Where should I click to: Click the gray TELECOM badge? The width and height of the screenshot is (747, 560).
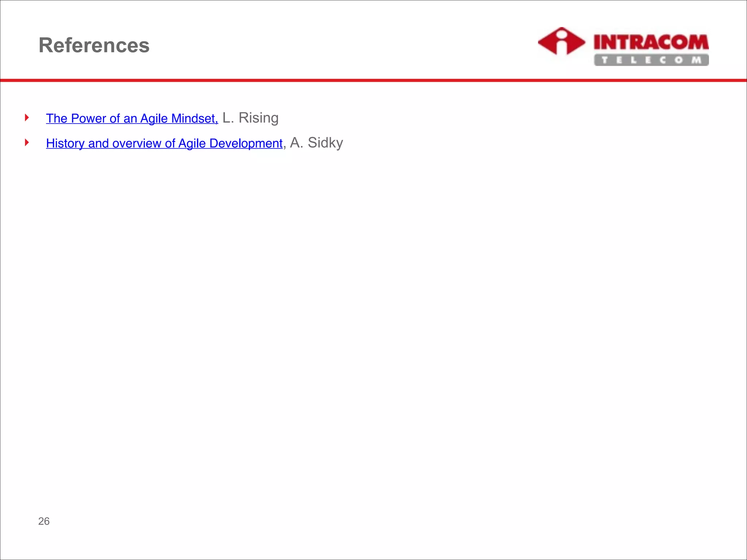[x=651, y=60]
